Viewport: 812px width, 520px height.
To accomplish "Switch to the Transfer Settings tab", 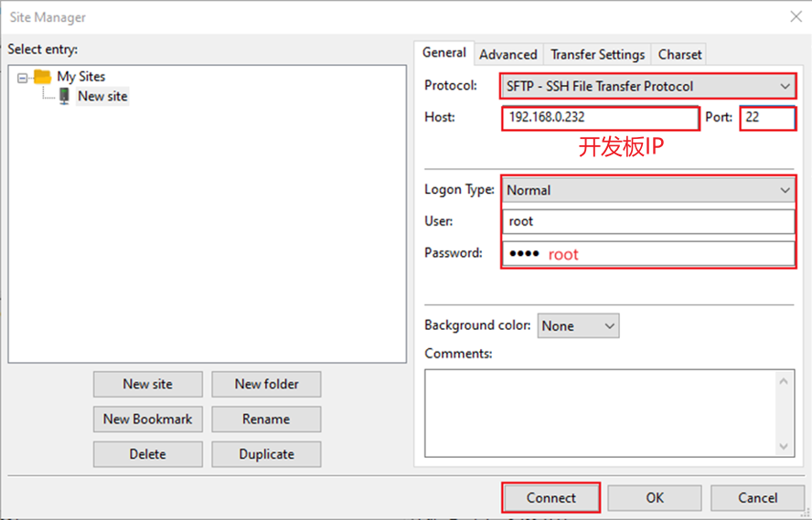I will pos(598,54).
